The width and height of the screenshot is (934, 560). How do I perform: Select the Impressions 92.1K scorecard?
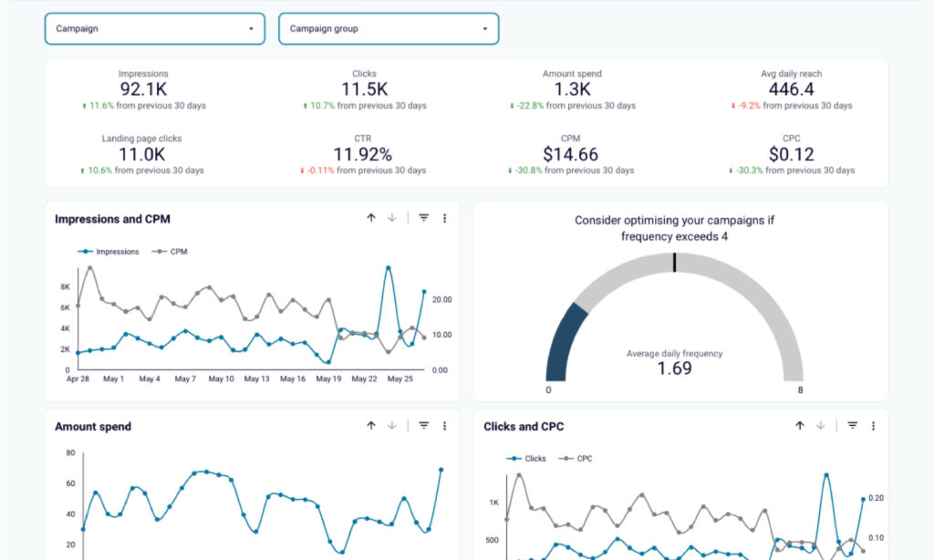[x=143, y=89]
